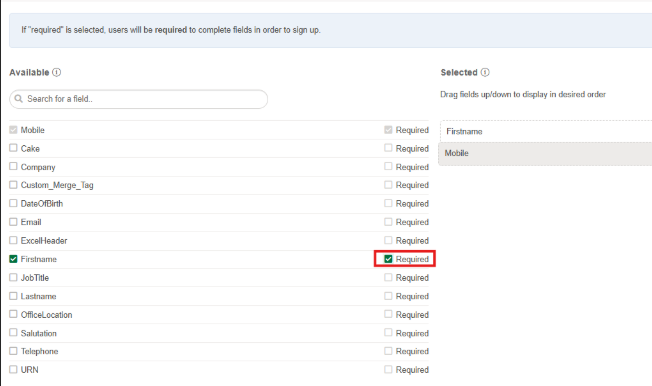Click the info icon next to Available

[57, 72]
